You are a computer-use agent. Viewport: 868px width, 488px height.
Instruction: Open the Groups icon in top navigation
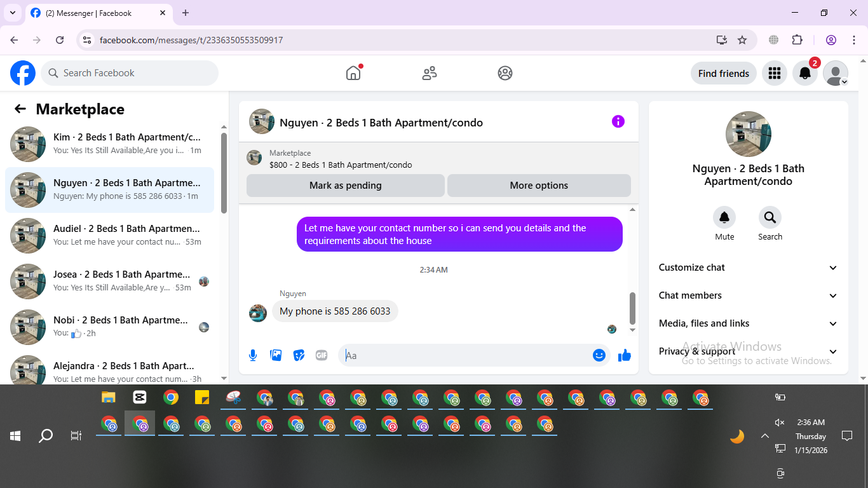coord(505,73)
